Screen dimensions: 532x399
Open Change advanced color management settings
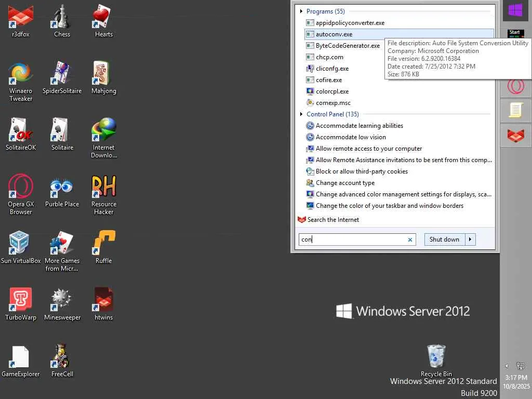[x=399, y=194]
